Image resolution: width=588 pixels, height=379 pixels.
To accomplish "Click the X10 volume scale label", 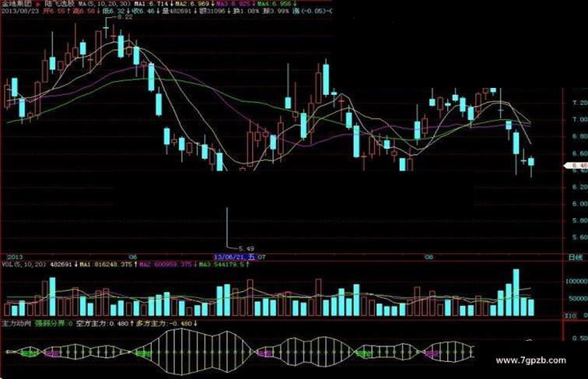I will [x=571, y=316].
